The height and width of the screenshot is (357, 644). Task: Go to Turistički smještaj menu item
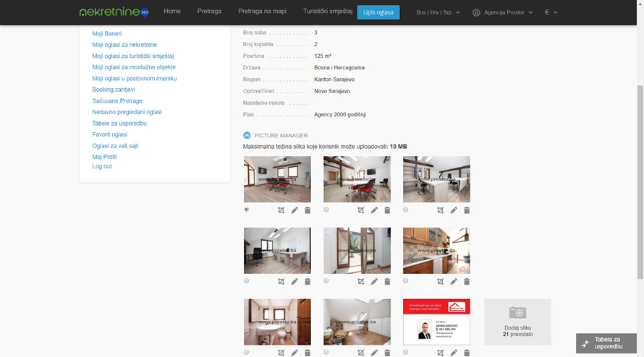(327, 12)
